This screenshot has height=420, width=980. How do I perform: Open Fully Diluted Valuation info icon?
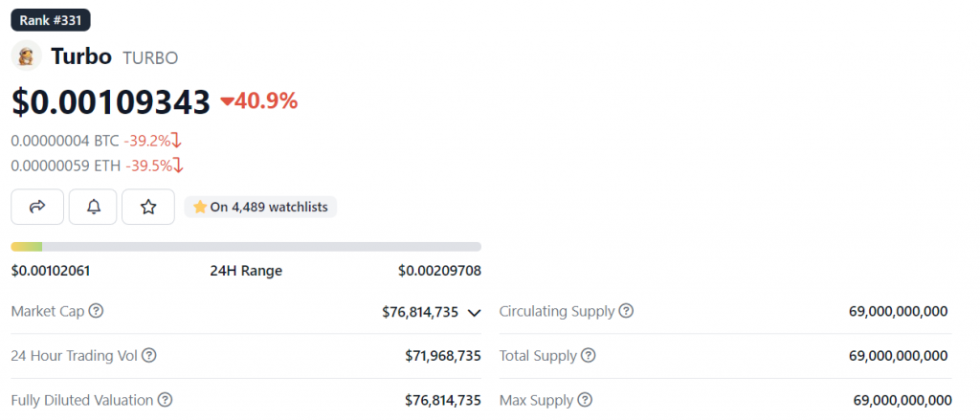click(x=166, y=400)
